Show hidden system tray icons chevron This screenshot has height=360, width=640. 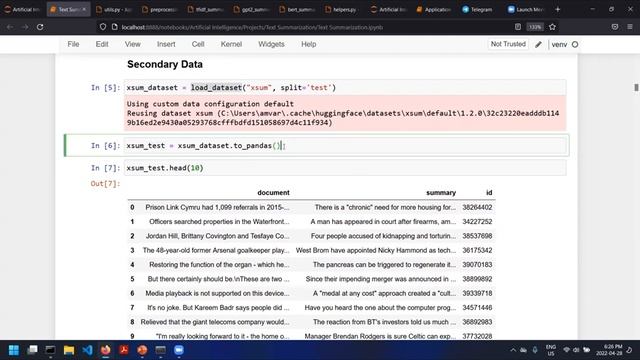pyautogui.click(x=513, y=350)
